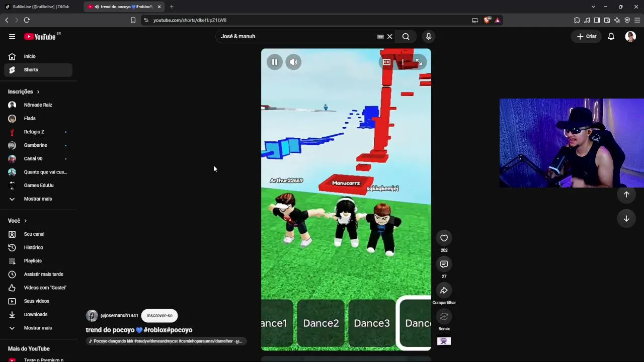Image resolution: width=644 pixels, height=362 pixels.
Task: Expand Mostrar mais under subscriptions
Action: coord(38,199)
